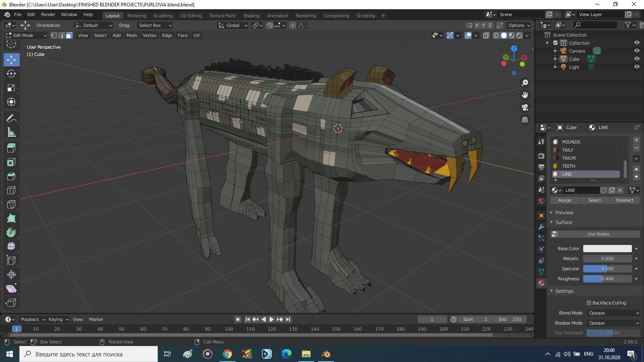
Task: Hide the Light object in outliner
Action: [637, 67]
